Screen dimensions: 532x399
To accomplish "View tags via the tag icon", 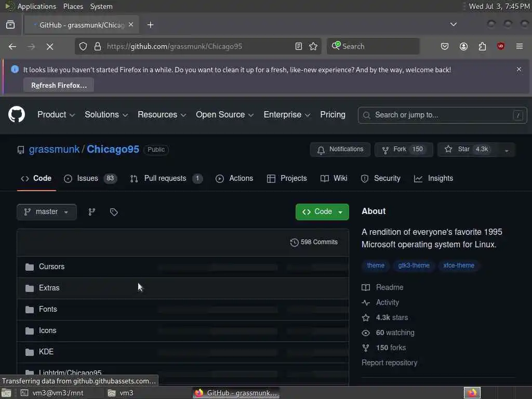I will [114, 212].
